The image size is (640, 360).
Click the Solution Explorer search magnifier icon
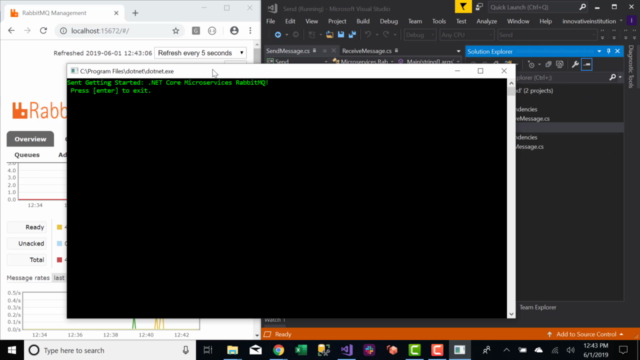(x=612, y=78)
